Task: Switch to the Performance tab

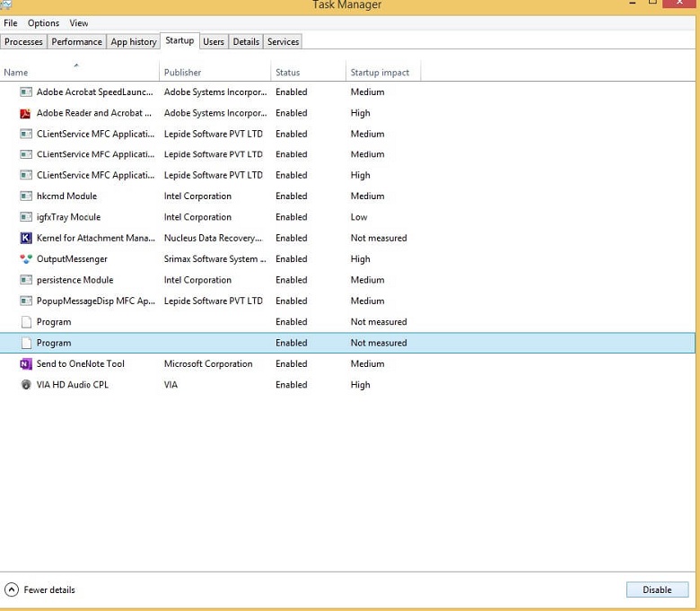Action: click(x=77, y=41)
